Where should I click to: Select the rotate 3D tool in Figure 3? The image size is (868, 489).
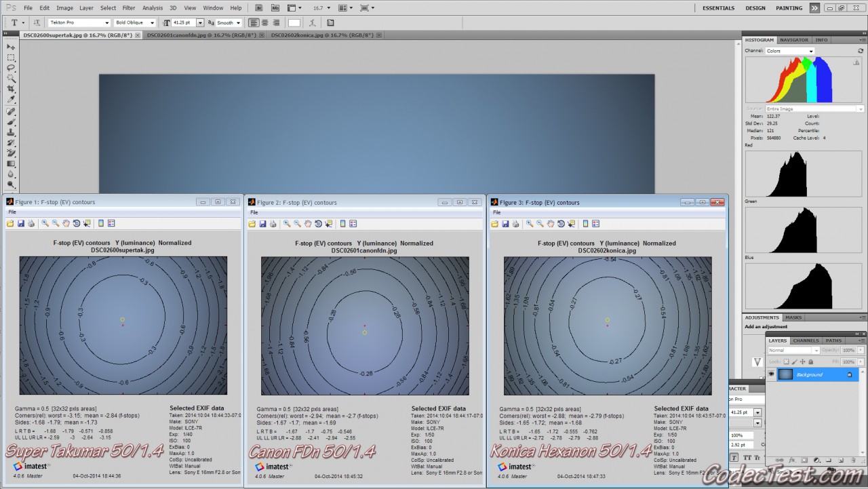561,224
